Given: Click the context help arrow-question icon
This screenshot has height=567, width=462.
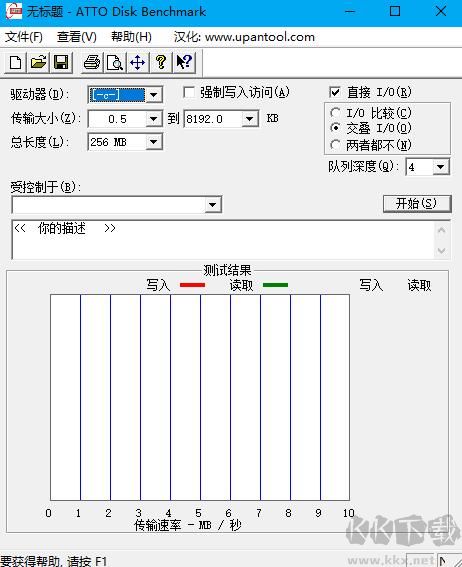Looking at the screenshot, I should click(x=184, y=62).
